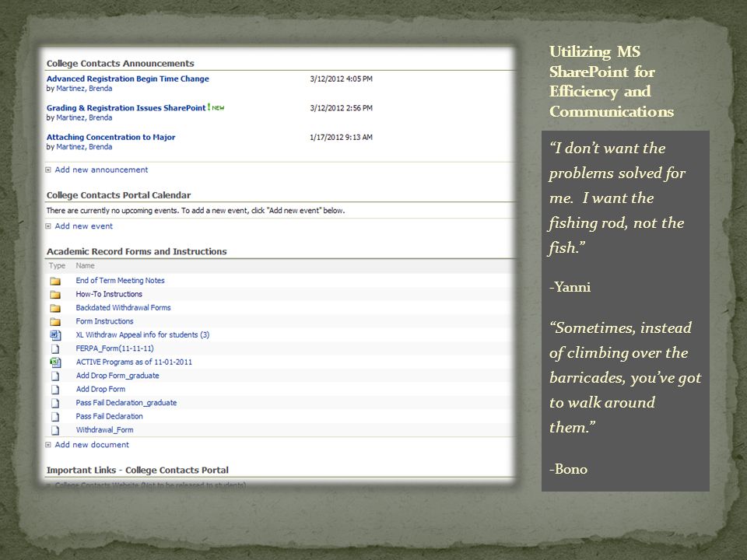Viewport: 747px width, 560px height.
Task: Click the file icon beside FERPA_Form(11-11-11)
Action: click(55, 348)
